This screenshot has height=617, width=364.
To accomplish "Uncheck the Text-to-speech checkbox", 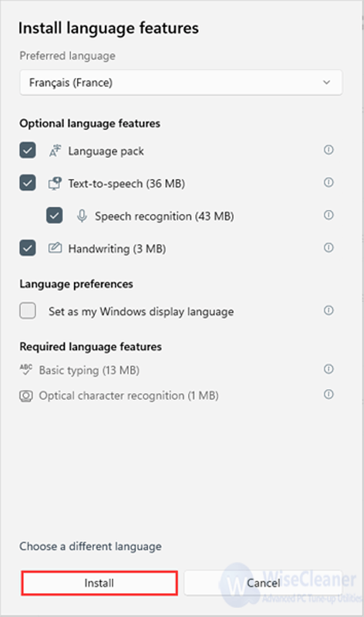I will tap(28, 183).
